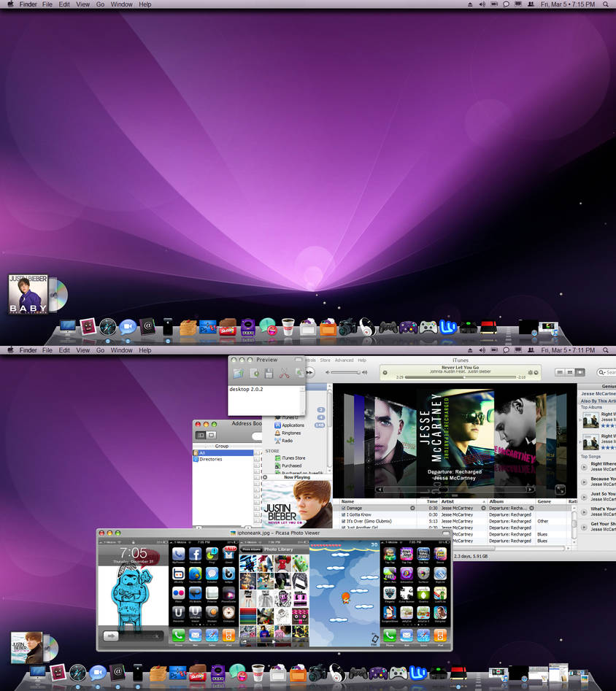The height and width of the screenshot is (691, 616).
Task: Click the floppy disk save icon in Preview
Action: click(269, 374)
